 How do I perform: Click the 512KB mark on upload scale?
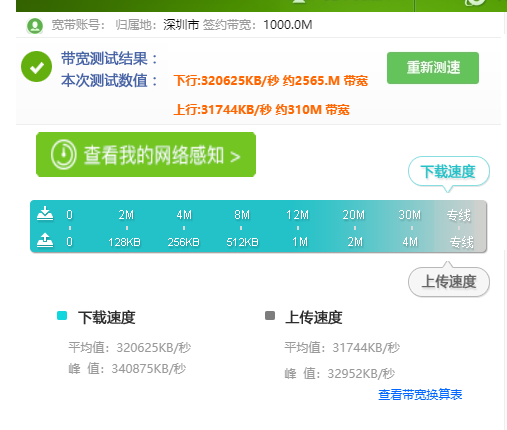[x=242, y=242]
